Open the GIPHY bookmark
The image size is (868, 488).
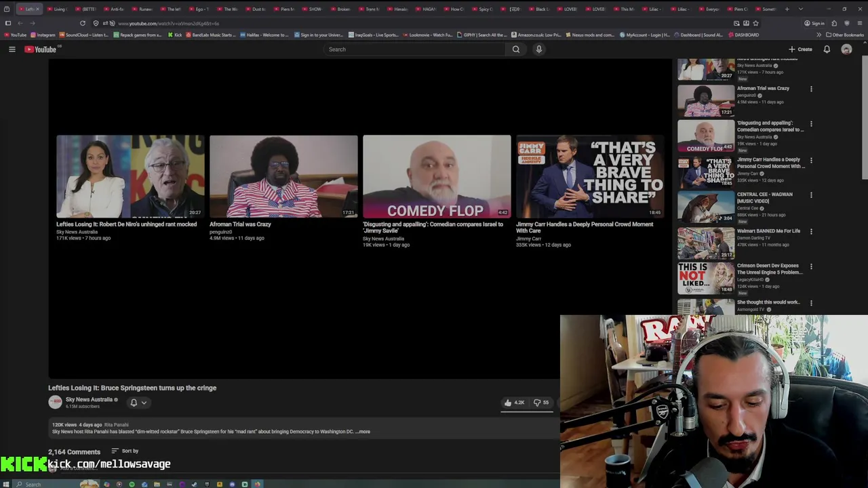coord(483,35)
